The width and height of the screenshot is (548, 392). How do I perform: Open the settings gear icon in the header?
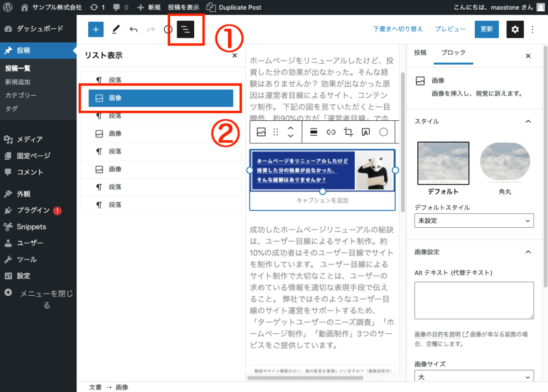(515, 29)
